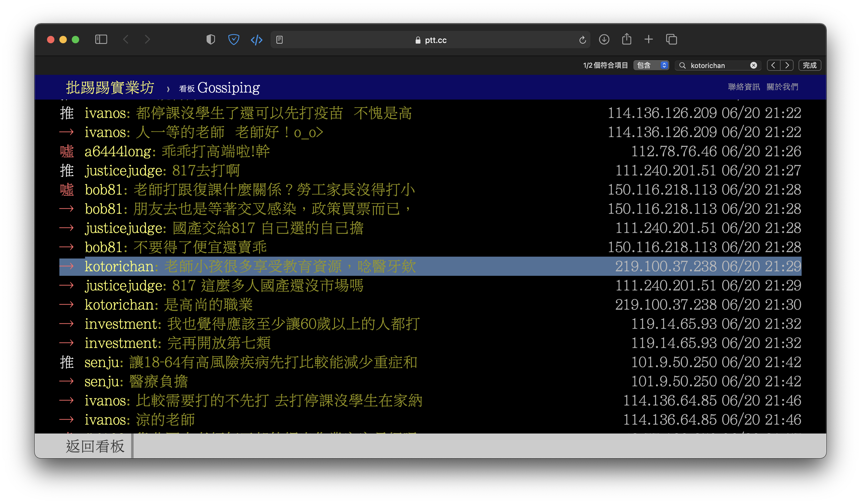Click the code brackets extension icon
The height and width of the screenshot is (504, 861).
point(257,40)
